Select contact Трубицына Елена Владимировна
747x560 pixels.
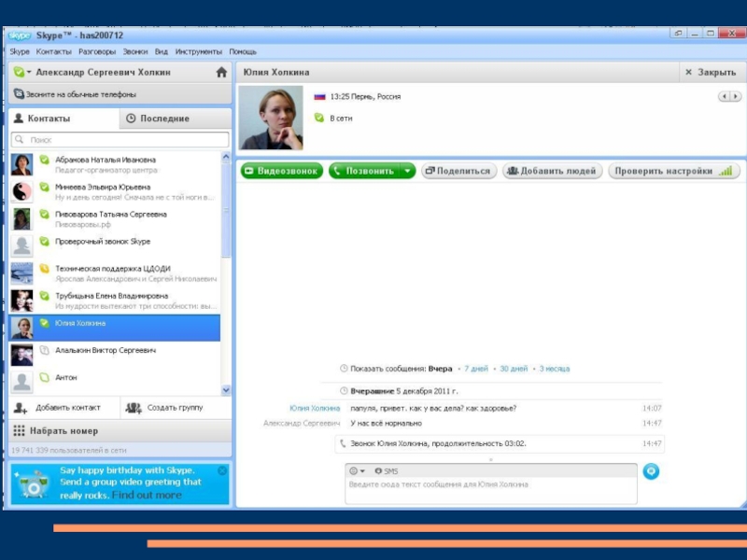(x=115, y=300)
